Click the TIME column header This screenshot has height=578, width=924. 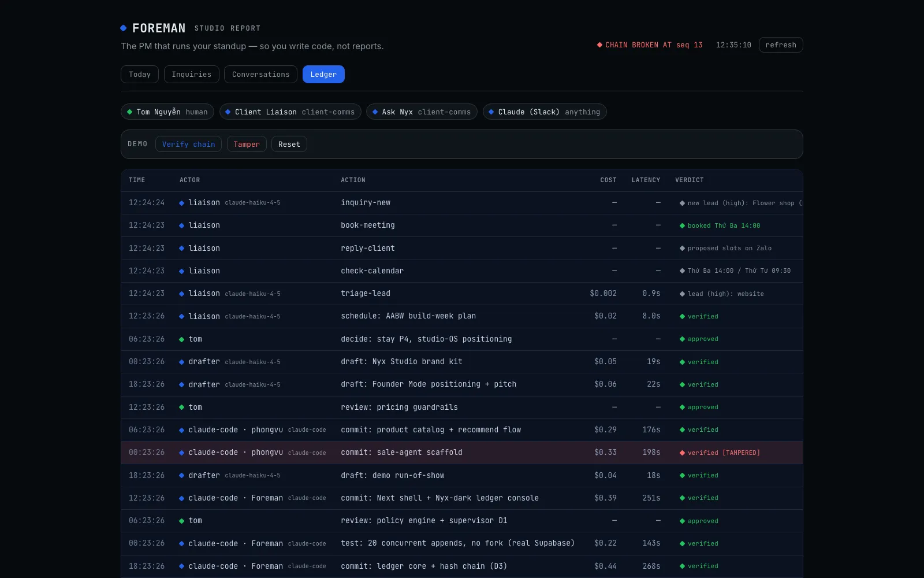coord(137,180)
